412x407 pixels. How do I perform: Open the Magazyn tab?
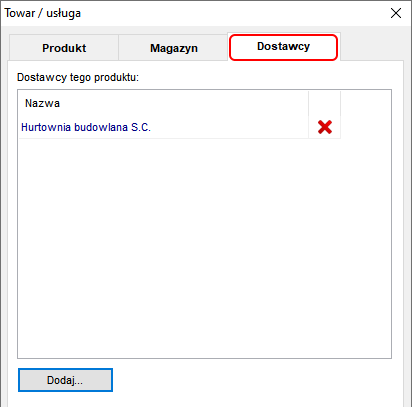tap(174, 48)
